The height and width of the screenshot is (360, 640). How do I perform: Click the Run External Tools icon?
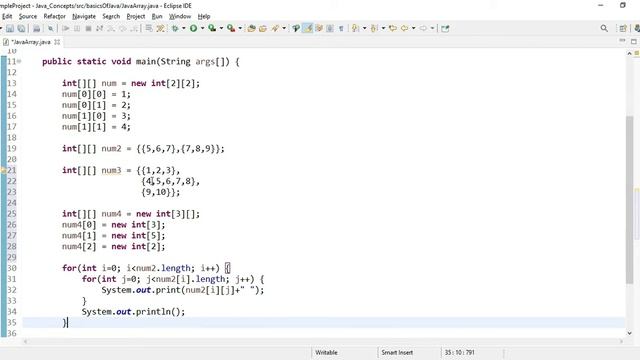click(x=231, y=29)
